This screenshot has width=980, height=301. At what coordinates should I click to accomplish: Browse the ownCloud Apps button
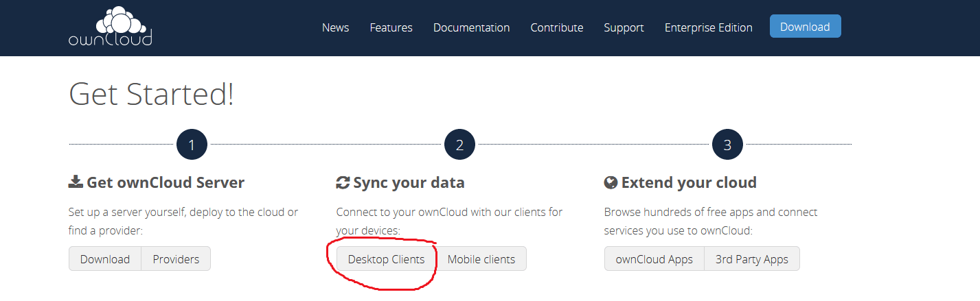pyautogui.click(x=654, y=259)
